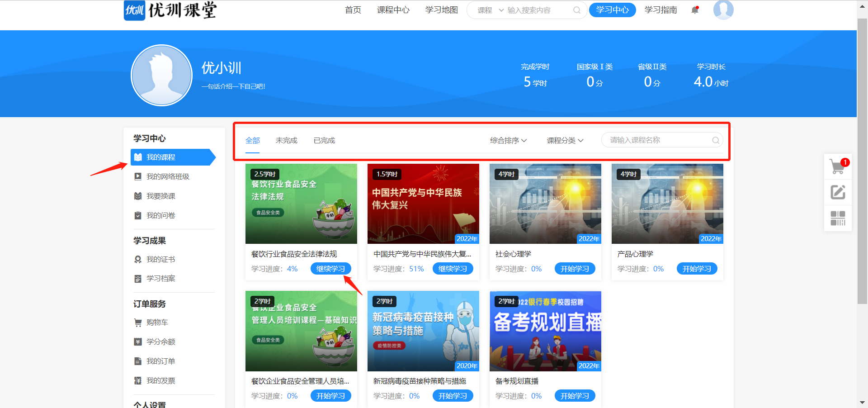Screen dimensions: 868x408
Task: Switch to the 未完成 tab
Action: (x=286, y=141)
